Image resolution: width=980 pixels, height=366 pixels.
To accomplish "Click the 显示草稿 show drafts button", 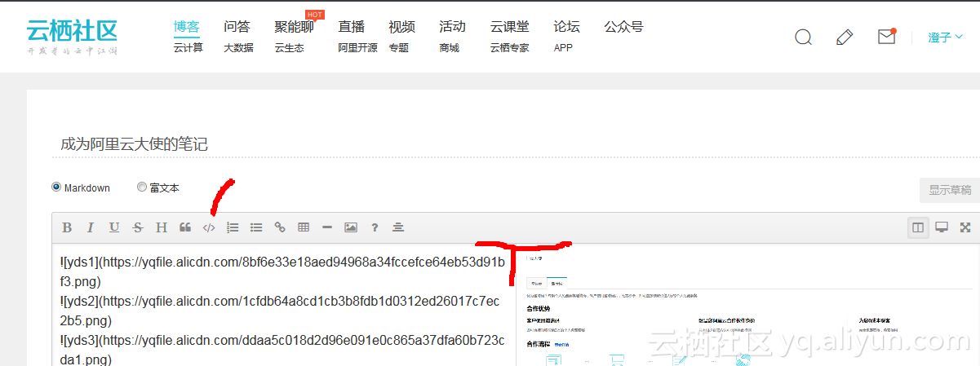I will (950, 190).
